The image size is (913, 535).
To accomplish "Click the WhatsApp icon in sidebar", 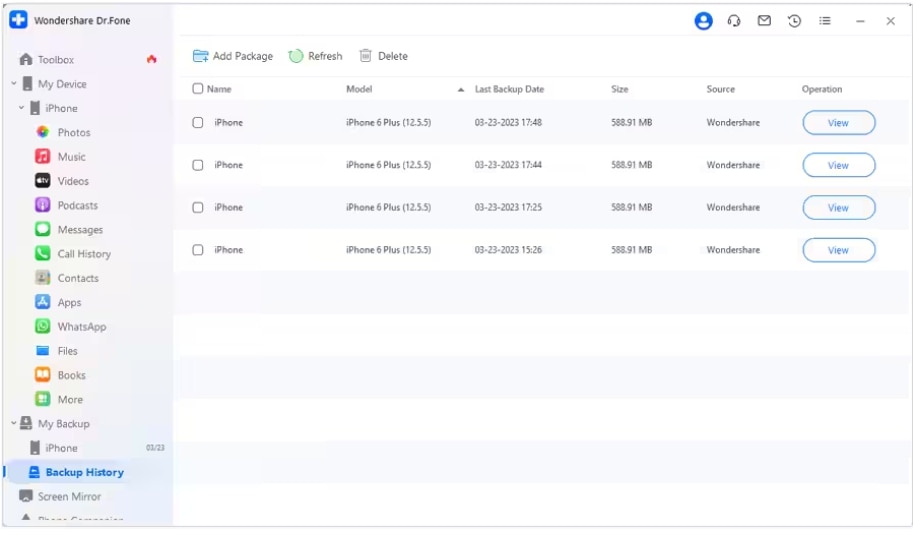I will pos(43,327).
